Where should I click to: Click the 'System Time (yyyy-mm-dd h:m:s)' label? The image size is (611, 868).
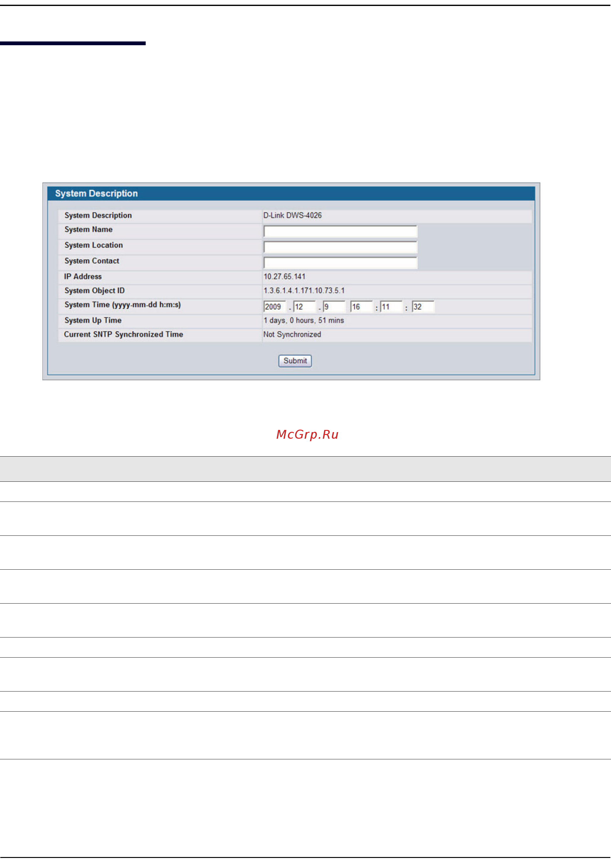point(122,305)
